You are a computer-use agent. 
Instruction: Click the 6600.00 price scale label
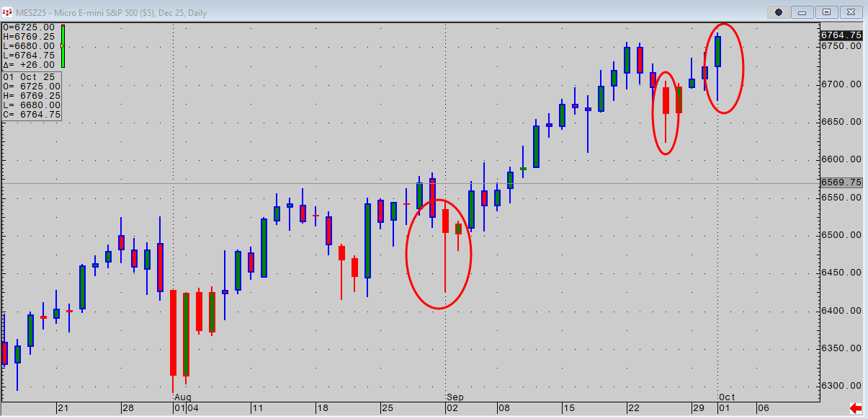841,159
